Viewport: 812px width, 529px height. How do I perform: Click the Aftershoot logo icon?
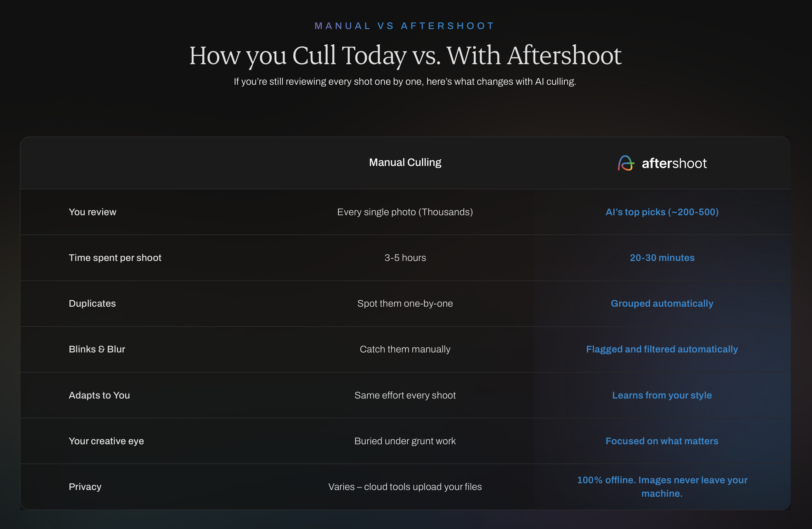click(626, 163)
